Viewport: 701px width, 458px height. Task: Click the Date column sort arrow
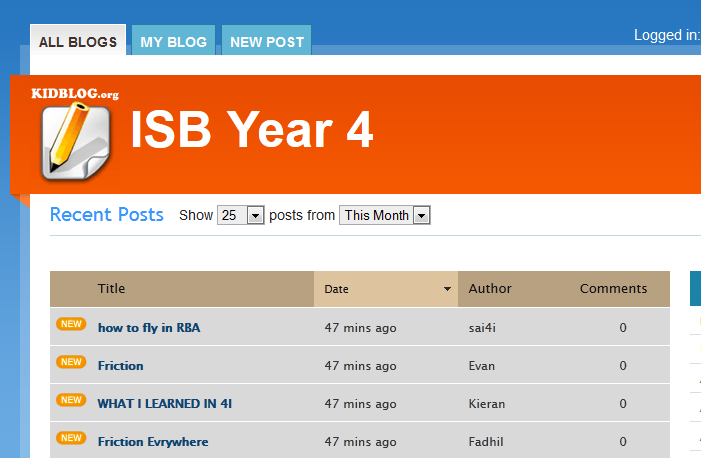click(x=447, y=289)
